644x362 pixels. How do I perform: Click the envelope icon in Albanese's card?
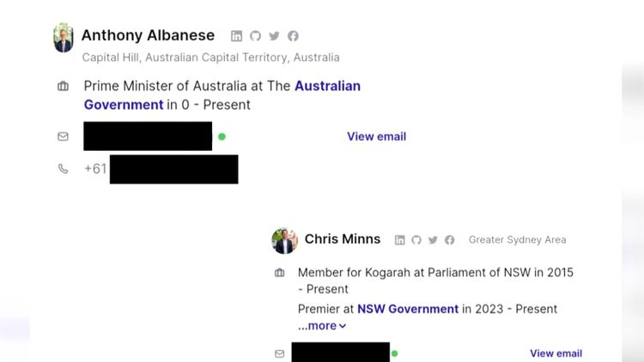coord(63,136)
